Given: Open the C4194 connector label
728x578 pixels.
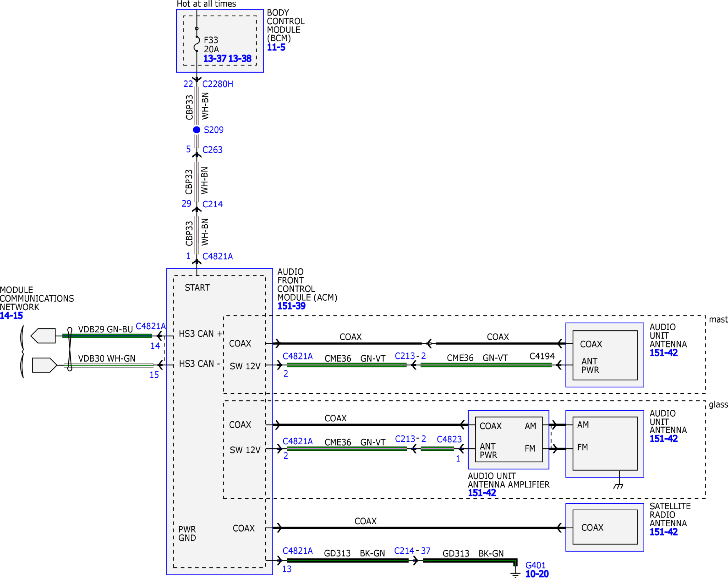Looking at the screenshot, I should 542,356.
